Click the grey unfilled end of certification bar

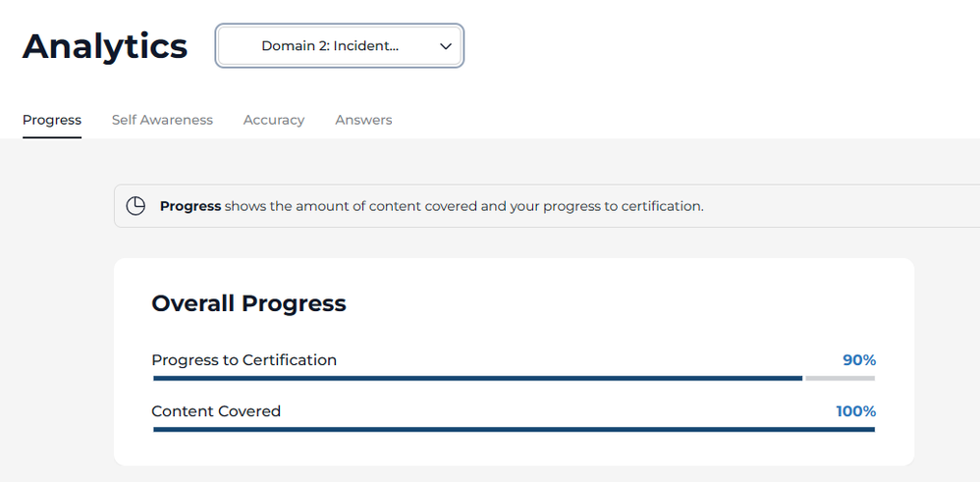(840, 378)
